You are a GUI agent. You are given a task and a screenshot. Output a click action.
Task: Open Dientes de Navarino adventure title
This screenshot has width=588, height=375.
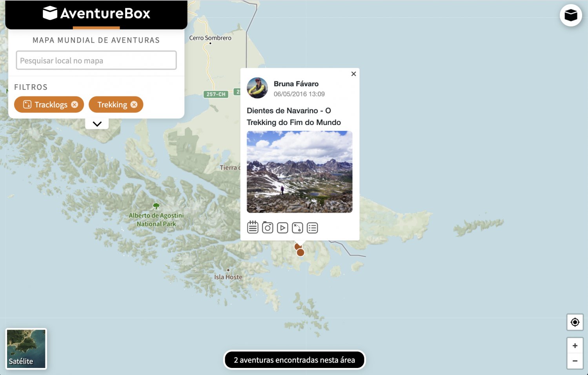tap(293, 116)
